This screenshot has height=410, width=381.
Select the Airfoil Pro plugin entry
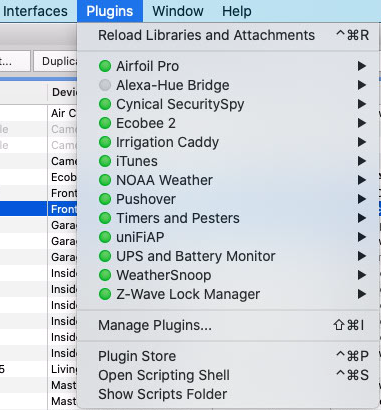[228, 66]
